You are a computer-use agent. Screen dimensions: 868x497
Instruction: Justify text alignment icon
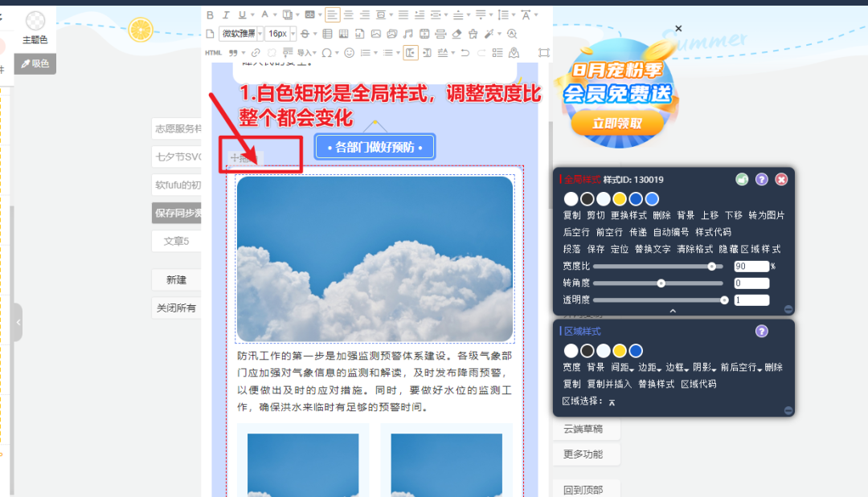[403, 15]
